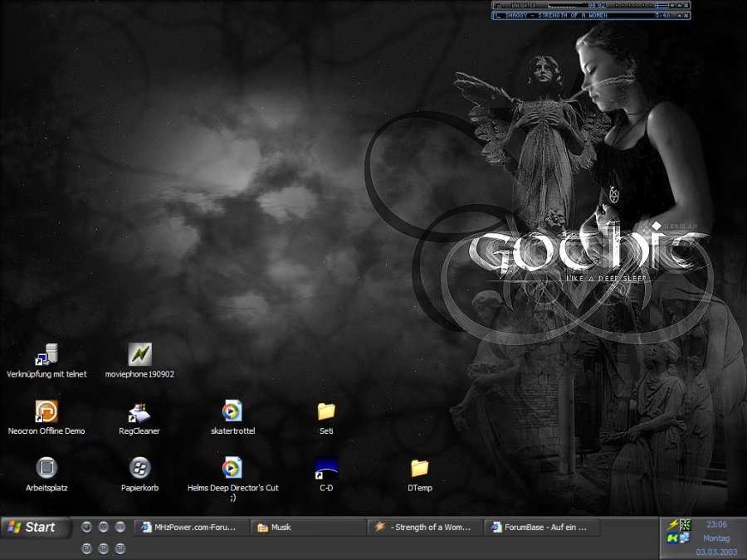The width and height of the screenshot is (747, 560).
Task: Click the 3:48 track length in playlist bar
Action: (662, 15)
